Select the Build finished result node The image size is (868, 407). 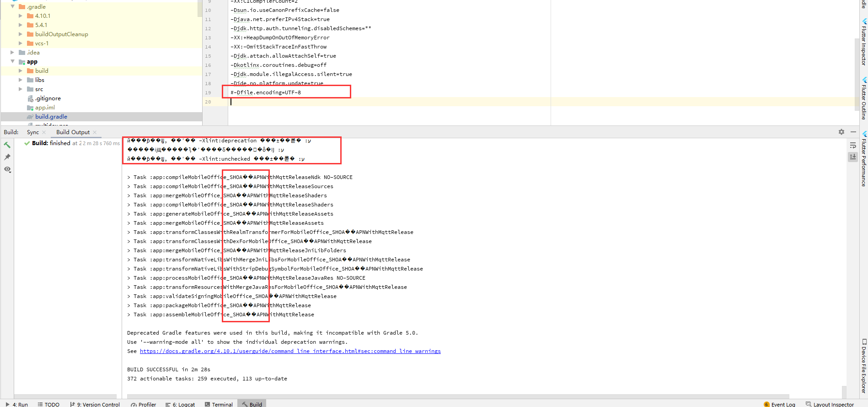pos(72,143)
